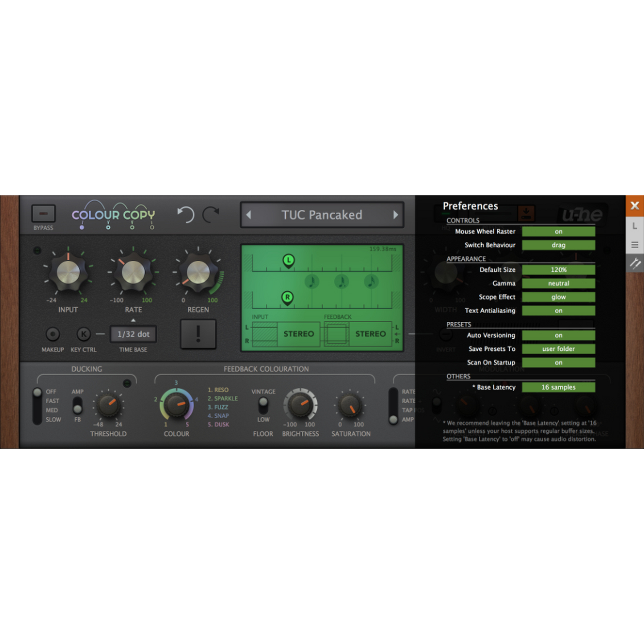
Task: Toggle the Makeup button
Action: click(53, 334)
